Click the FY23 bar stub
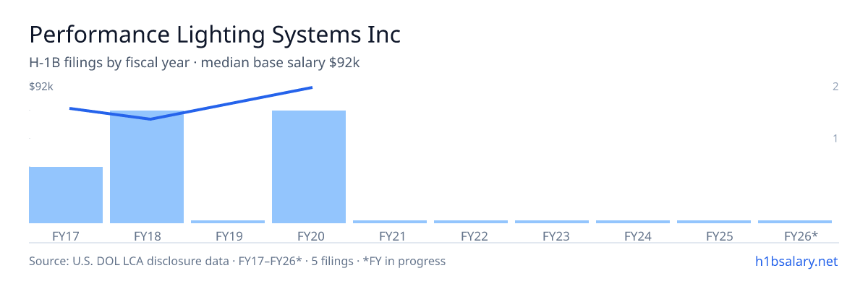 (x=552, y=222)
